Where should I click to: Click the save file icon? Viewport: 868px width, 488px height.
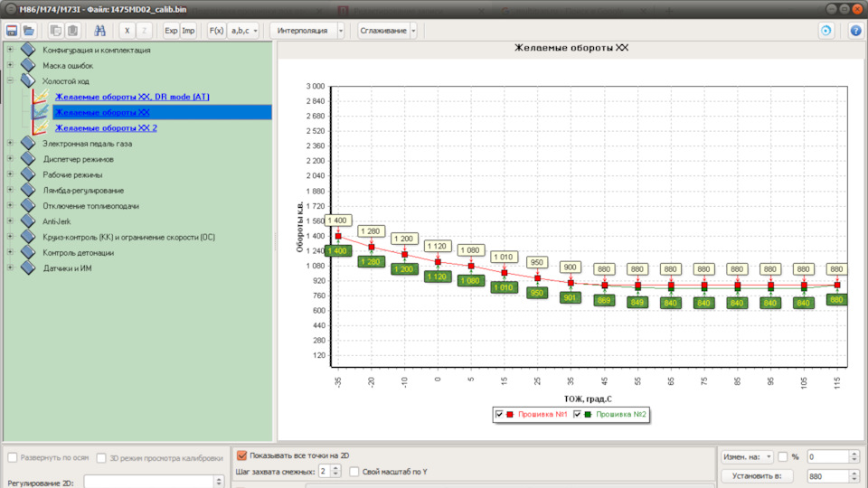pos(12,31)
